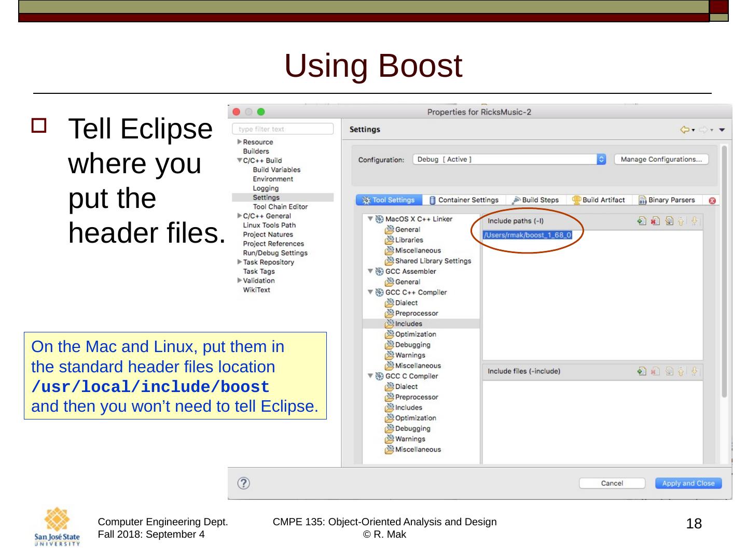Click the Help question mark icon
This screenshot has width=747, height=560.
click(243, 483)
